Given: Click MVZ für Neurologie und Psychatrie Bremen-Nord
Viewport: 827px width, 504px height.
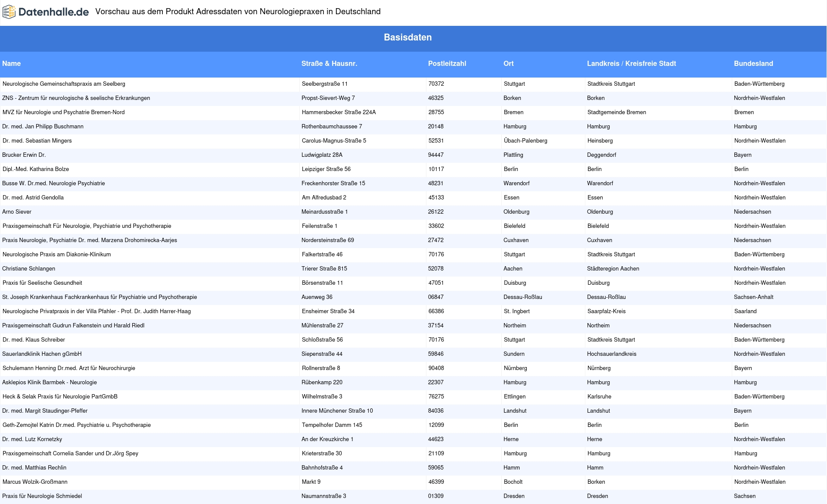Looking at the screenshot, I should click(x=64, y=112).
